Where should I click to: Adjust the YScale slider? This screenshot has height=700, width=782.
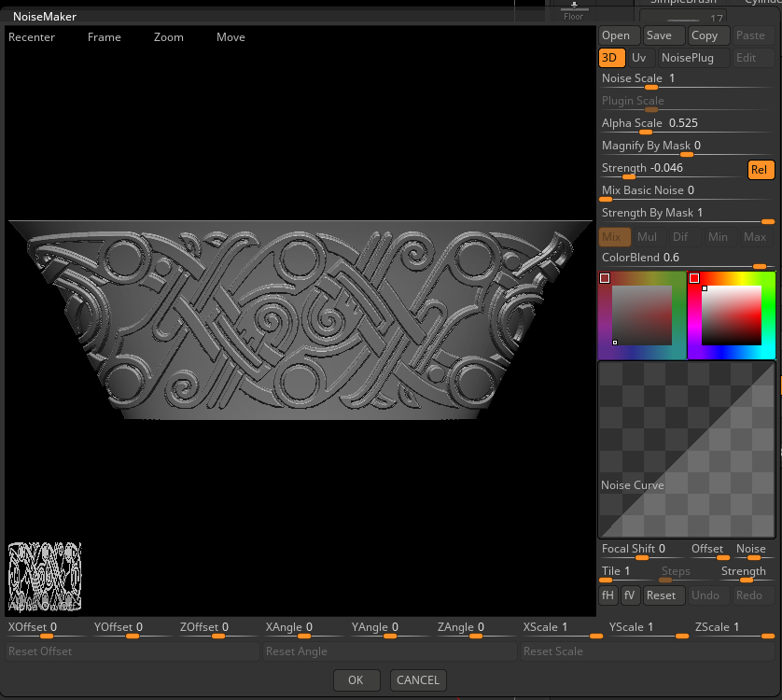[648, 629]
